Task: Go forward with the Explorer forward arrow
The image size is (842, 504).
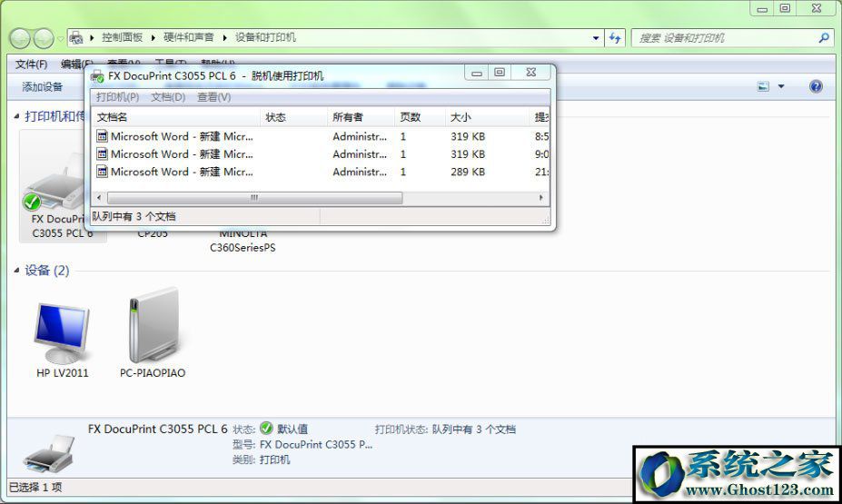Action: pos(44,38)
